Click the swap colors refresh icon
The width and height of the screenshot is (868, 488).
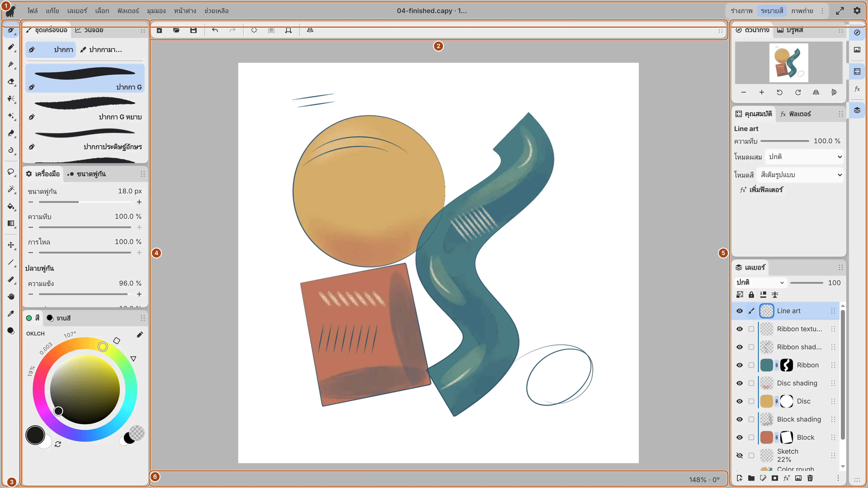coord(58,444)
